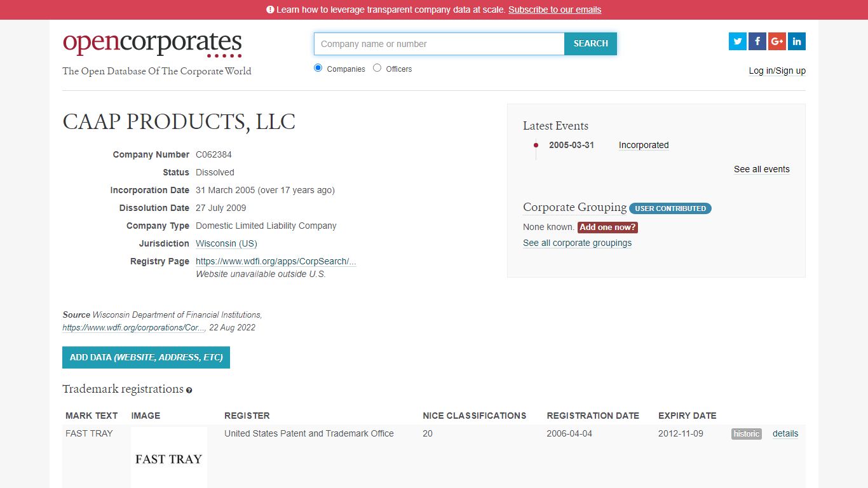Click the SEARCH button
The height and width of the screenshot is (488, 868).
[590, 44]
